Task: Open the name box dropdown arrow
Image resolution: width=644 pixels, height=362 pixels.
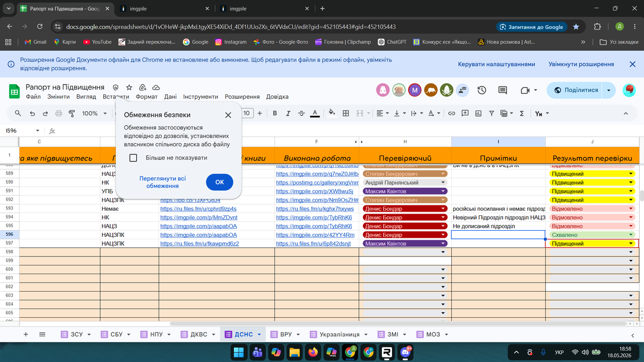Action: tap(37, 131)
